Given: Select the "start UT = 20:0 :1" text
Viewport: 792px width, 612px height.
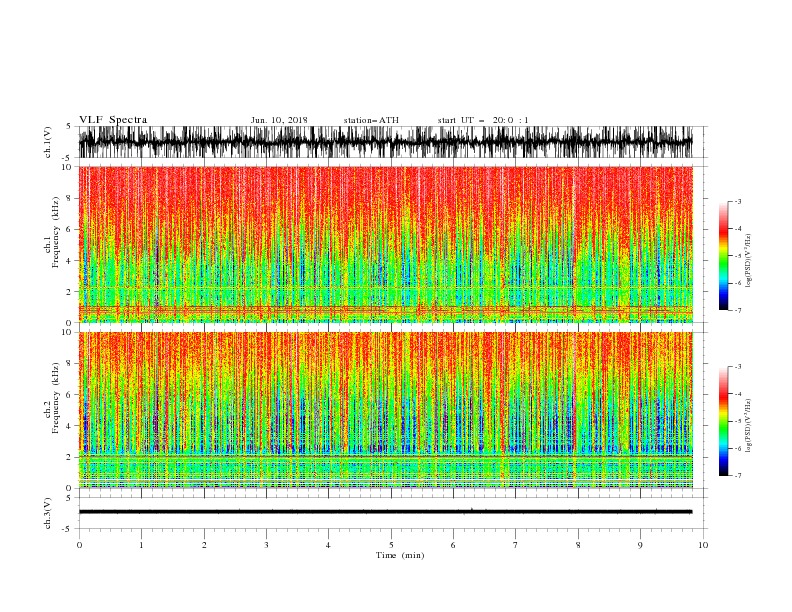Looking at the screenshot, I should [483, 120].
